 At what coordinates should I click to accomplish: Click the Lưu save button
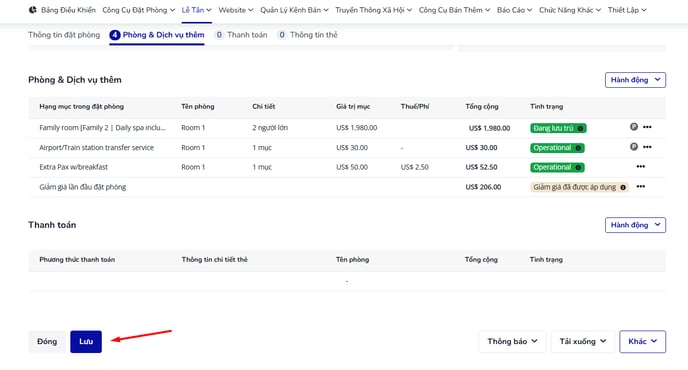coord(86,341)
